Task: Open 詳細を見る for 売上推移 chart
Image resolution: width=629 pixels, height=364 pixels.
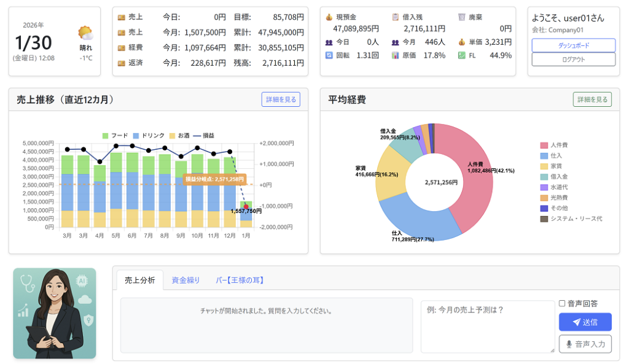Action: click(281, 99)
